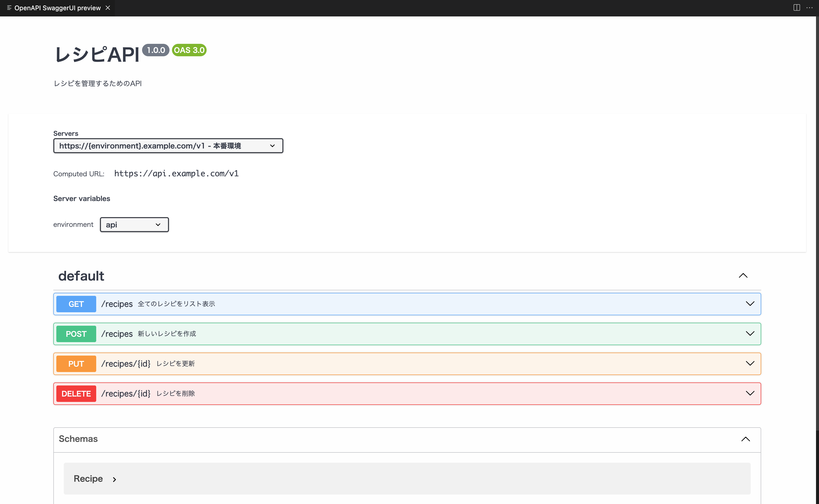Select the split editor icon
The height and width of the screenshot is (504, 819).
[x=797, y=7]
